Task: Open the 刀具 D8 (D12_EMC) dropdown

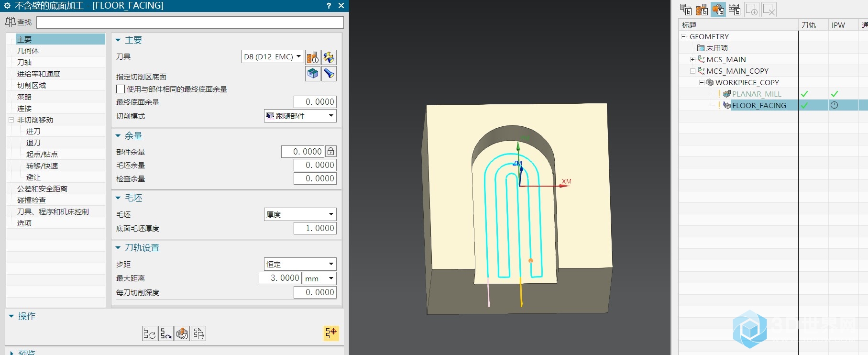Action: (273, 56)
